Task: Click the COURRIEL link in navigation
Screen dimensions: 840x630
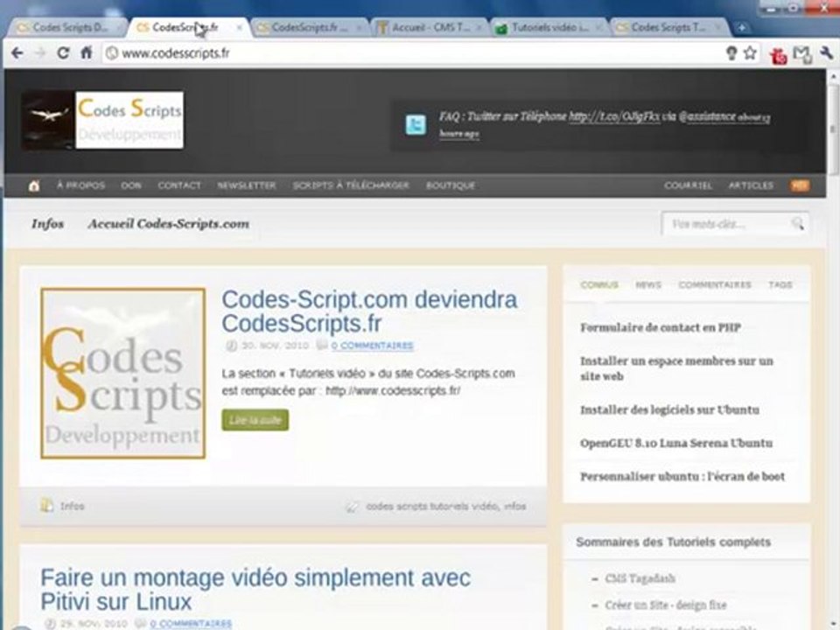Action: [688, 185]
